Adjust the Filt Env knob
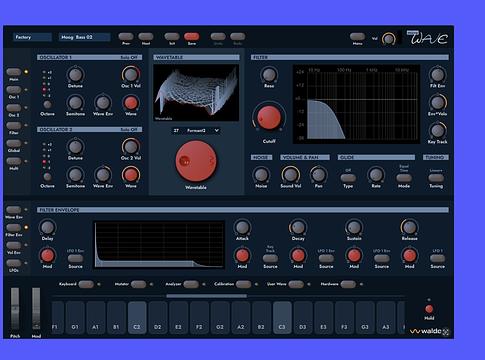The image size is (485, 360). [x=437, y=75]
